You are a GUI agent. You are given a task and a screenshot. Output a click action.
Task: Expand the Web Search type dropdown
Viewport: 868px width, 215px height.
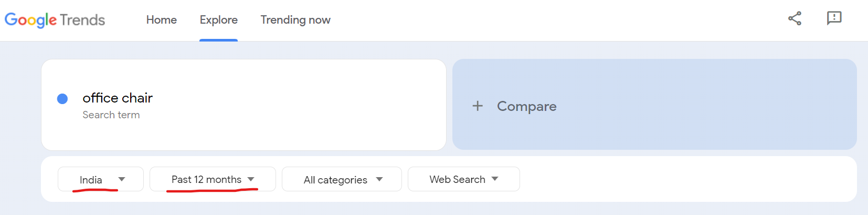click(457, 179)
